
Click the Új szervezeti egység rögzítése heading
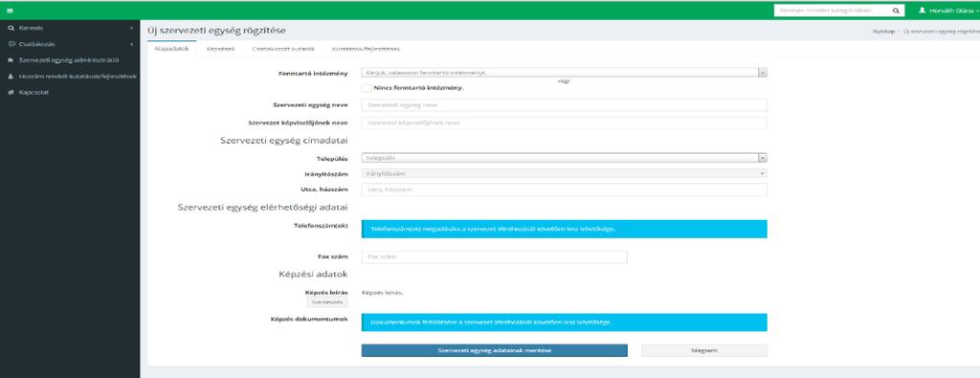point(216,31)
